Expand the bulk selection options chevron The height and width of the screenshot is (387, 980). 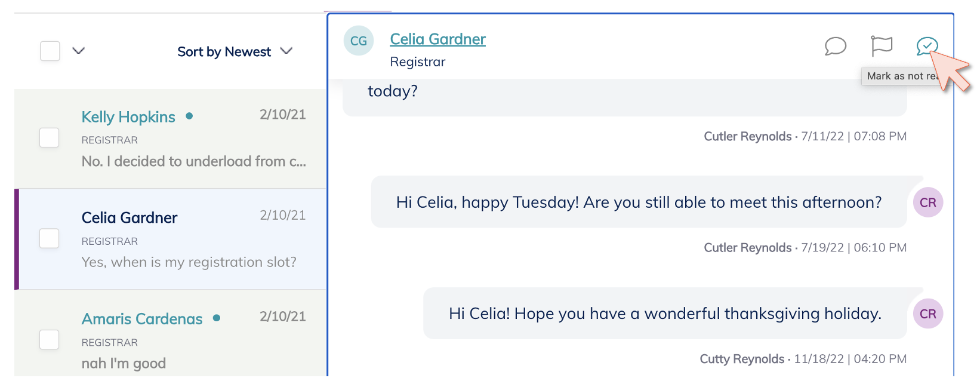click(x=79, y=51)
